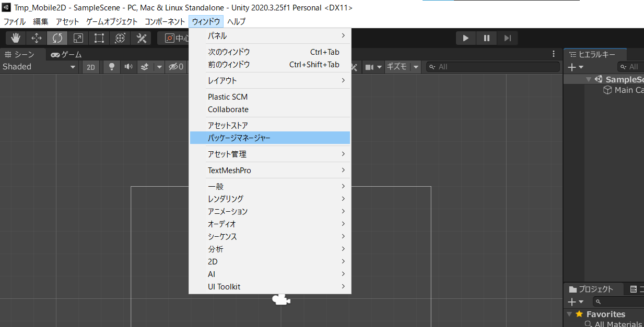
Task: Open the アセット menu
Action: coord(67,21)
